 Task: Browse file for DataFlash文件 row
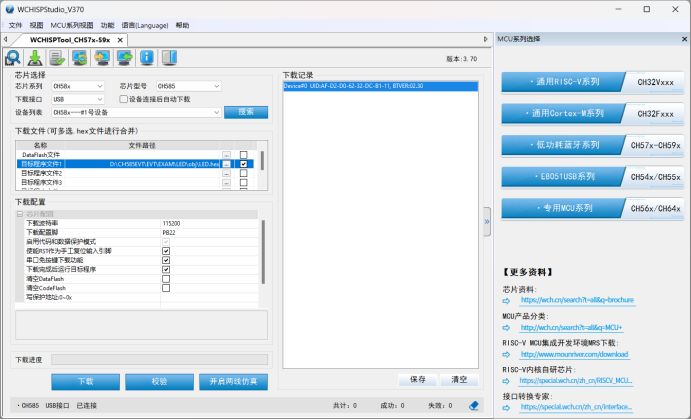[x=226, y=155]
